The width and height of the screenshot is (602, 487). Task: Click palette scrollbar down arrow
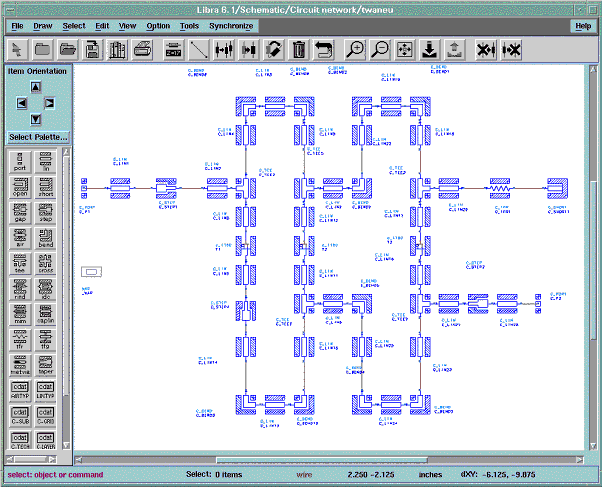click(66, 446)
